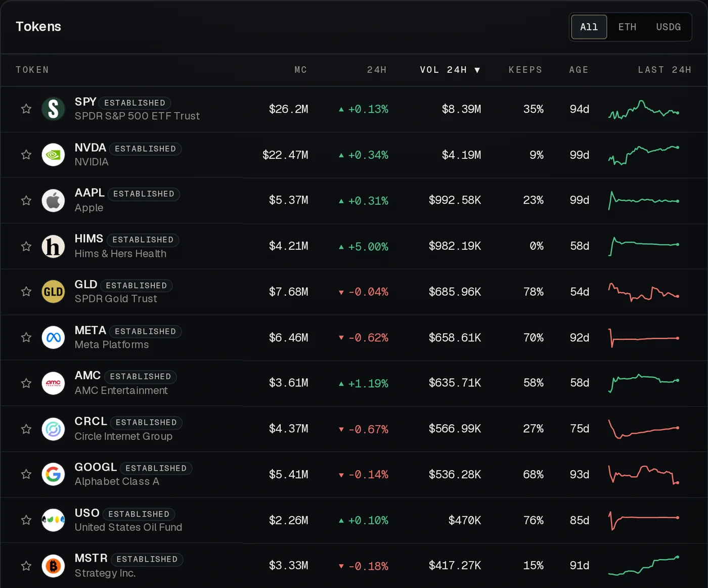The image size is (708, 588).
Task: Click the LAST 24H column header
Action: [665, 70]
